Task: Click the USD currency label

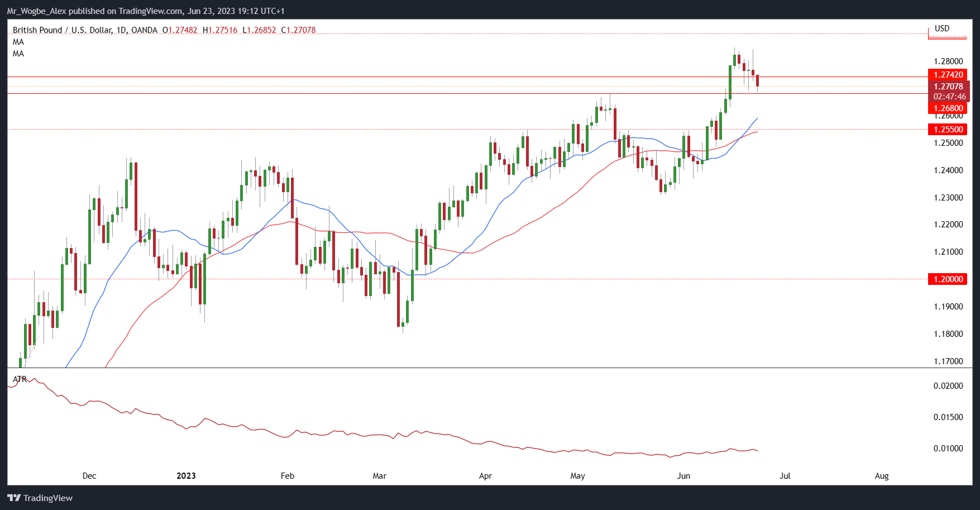Action: (942, 28)
